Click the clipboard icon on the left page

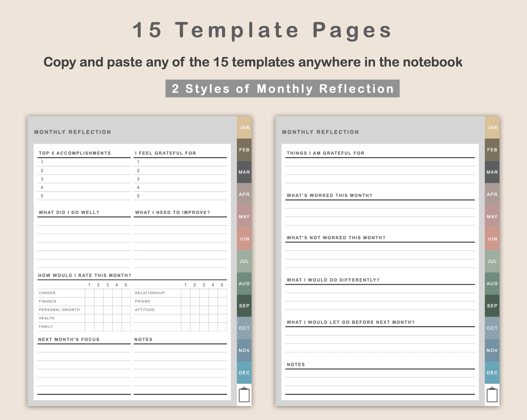(x=244, y=395)
